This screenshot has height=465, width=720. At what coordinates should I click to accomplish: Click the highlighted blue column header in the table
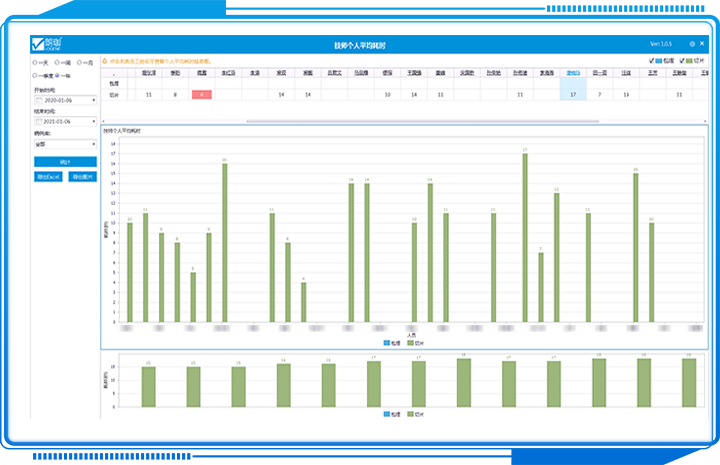click(573, 73)
